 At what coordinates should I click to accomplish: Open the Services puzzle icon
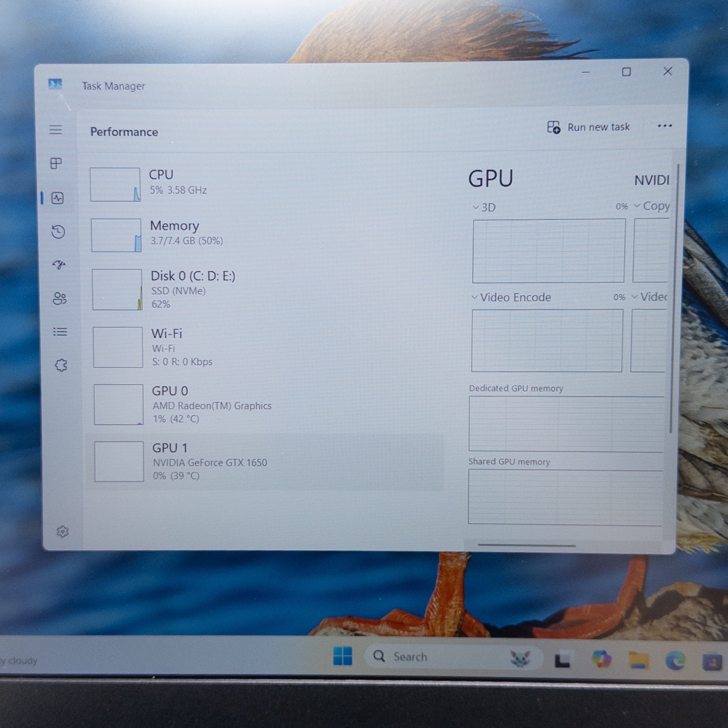coord(61,365)
